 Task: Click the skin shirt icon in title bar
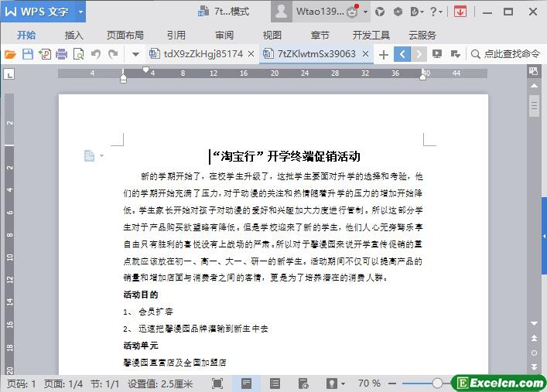pos(380,12)
